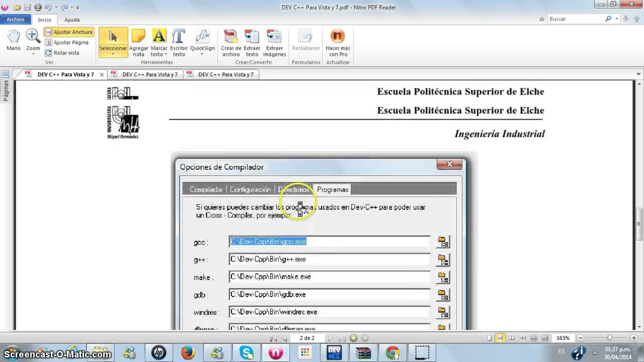Expand the Seleccionar dropdown arrow
The image size is (644, 362).
(x=113, y=54)
